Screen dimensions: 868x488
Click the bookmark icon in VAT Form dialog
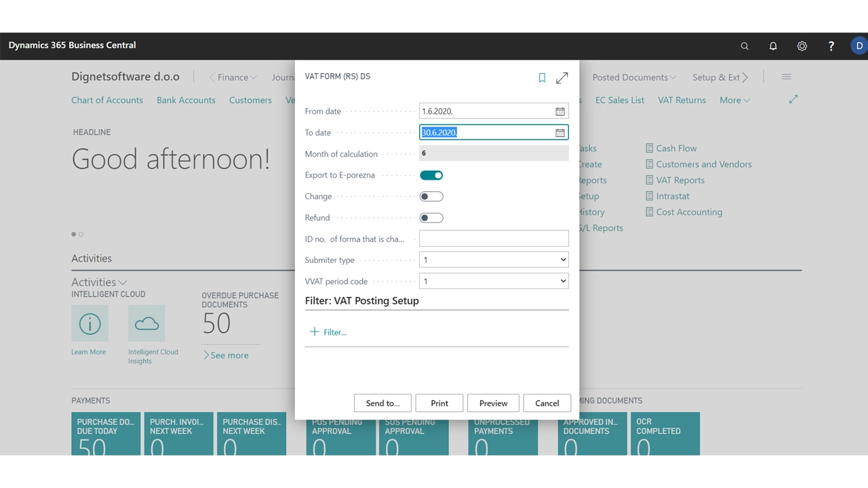542,78
